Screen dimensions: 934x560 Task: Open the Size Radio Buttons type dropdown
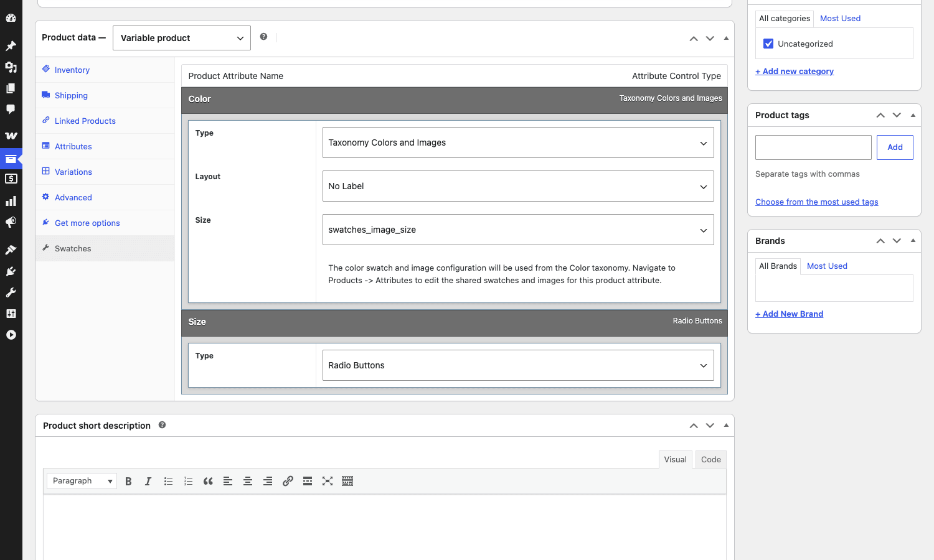[x=518, y=365]
